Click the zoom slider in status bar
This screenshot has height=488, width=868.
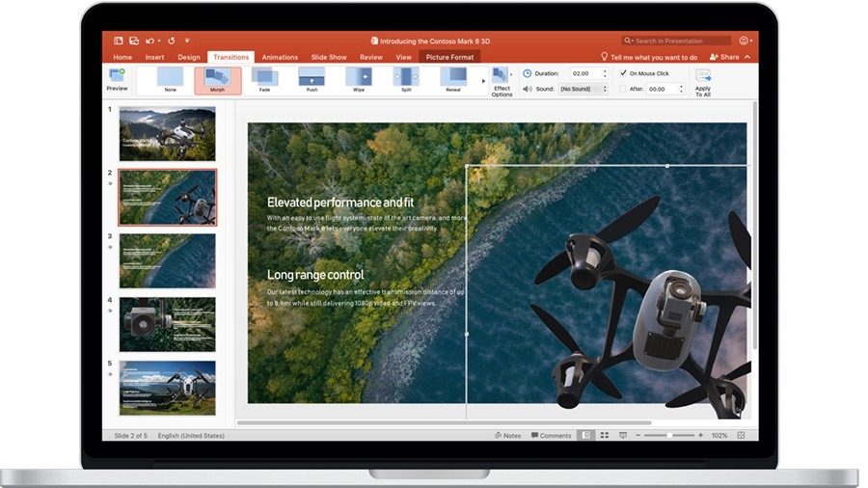(669, 435)
